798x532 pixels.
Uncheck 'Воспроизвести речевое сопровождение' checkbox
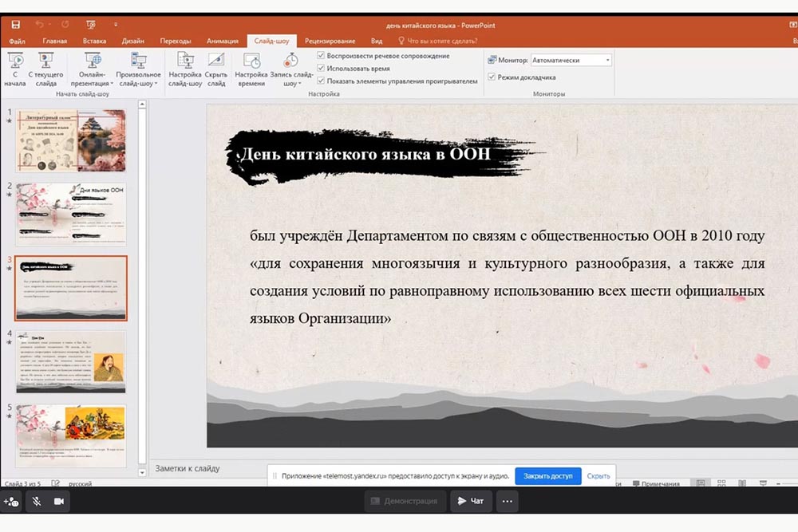(321, 56)
